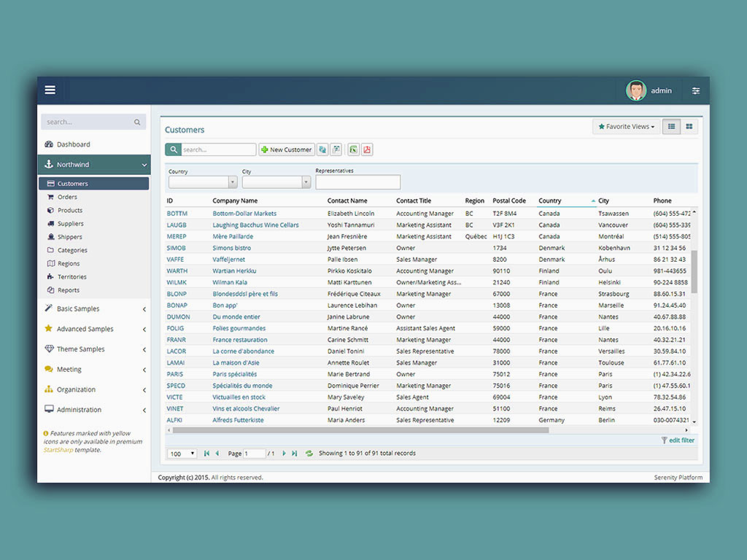This screenshot has width=747, height=560.
Task: Click the grid refresh icon in pager
Action: (x=309, y=454)
